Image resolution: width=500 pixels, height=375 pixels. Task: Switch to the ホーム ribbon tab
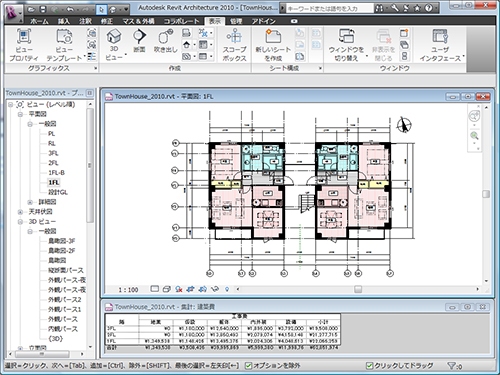point(39,21)
